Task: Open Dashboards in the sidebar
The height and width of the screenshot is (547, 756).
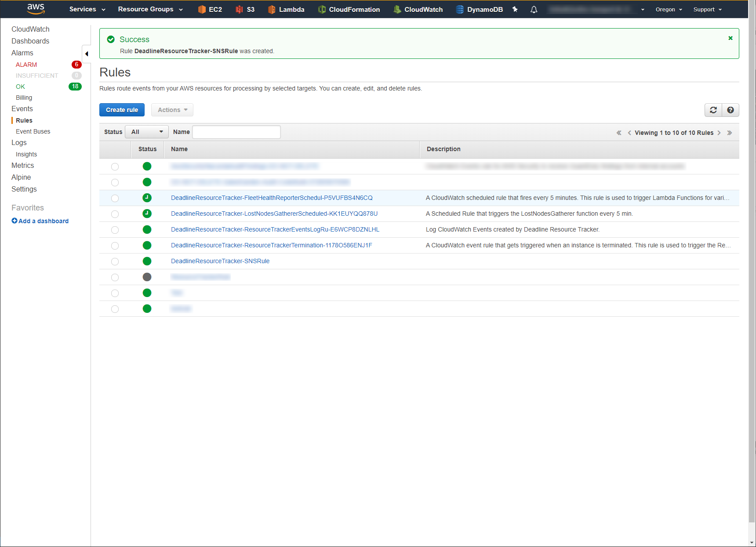Action: click(30, 41)
